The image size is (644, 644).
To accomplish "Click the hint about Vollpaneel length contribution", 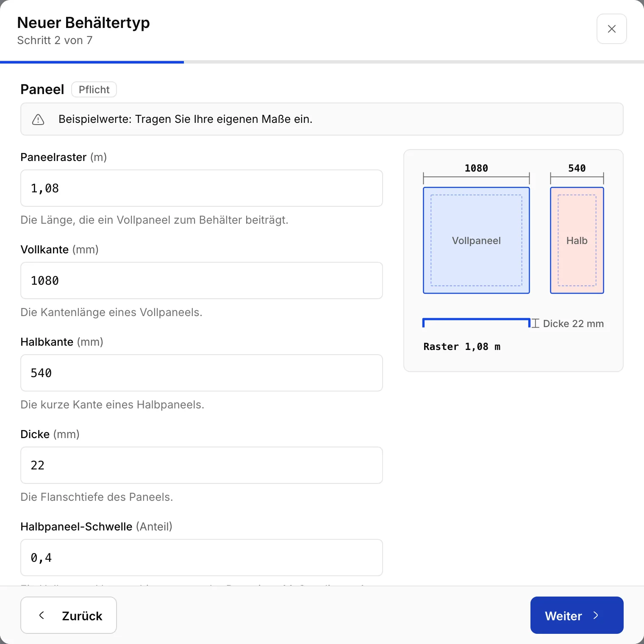I will [x=154, y=220].
